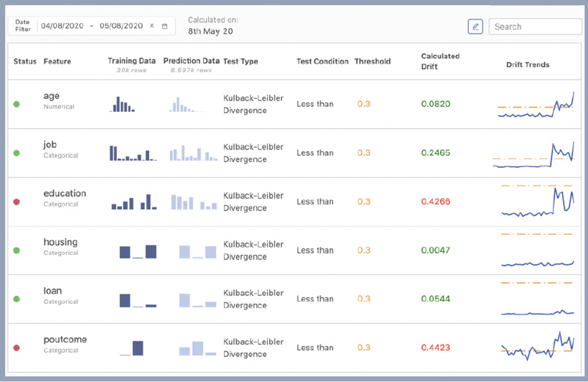Click the pencil edit icon

(x=475, y=27)
